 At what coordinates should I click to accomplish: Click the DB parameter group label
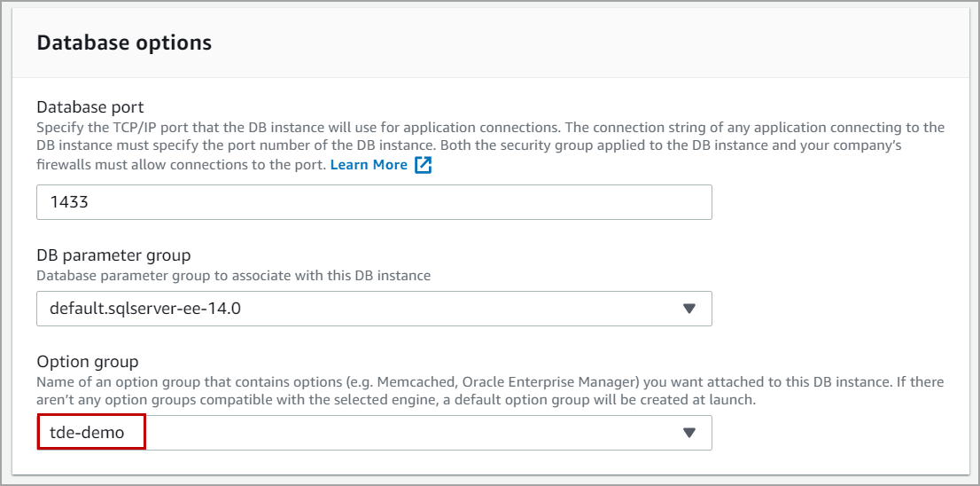(113, 255)
